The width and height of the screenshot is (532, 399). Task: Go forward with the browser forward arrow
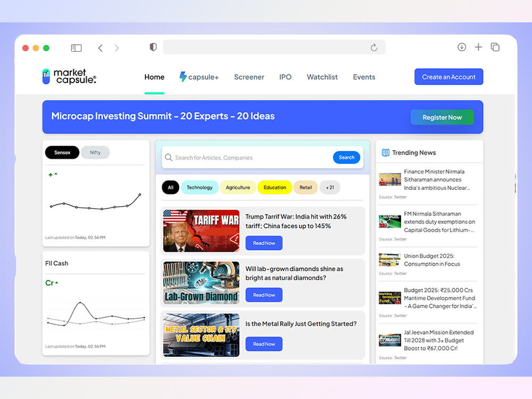coord(117,48)
